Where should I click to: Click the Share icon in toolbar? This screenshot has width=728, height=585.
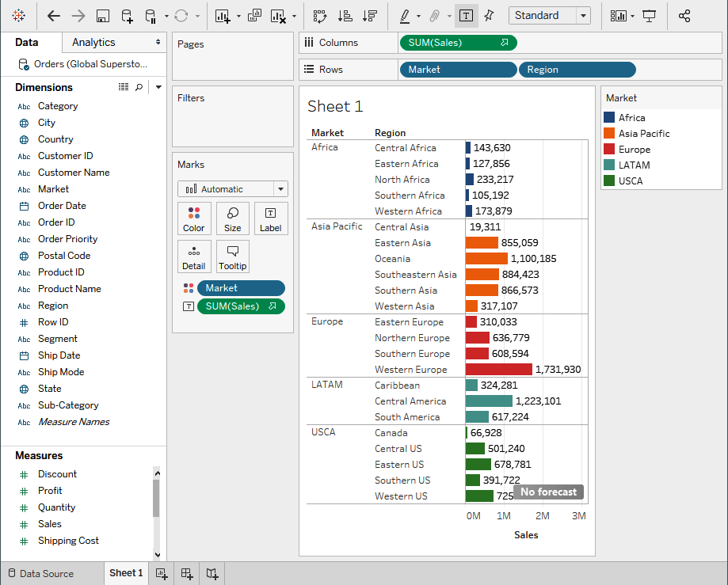tap(684, 17)
